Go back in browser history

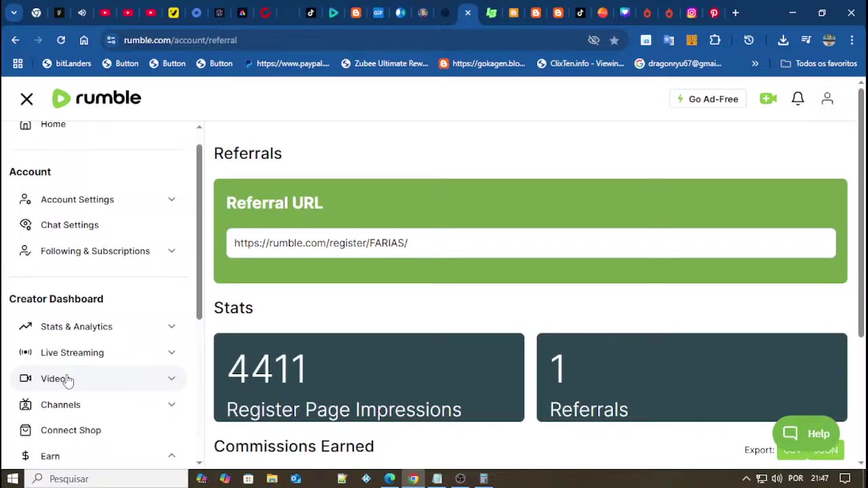click(16, 40)
